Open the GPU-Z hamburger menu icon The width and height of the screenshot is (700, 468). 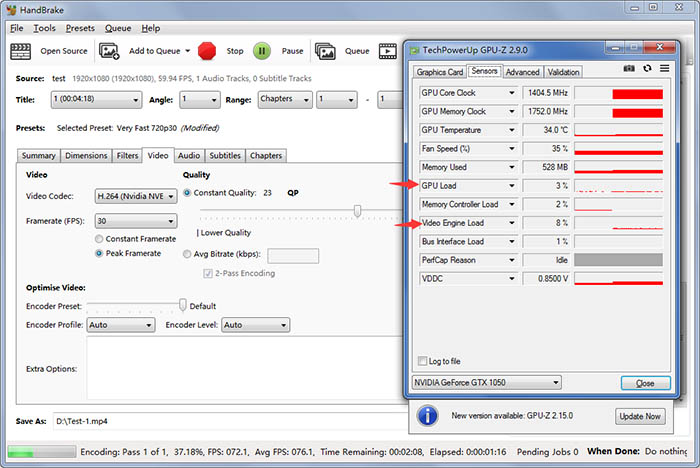point(664,68)
